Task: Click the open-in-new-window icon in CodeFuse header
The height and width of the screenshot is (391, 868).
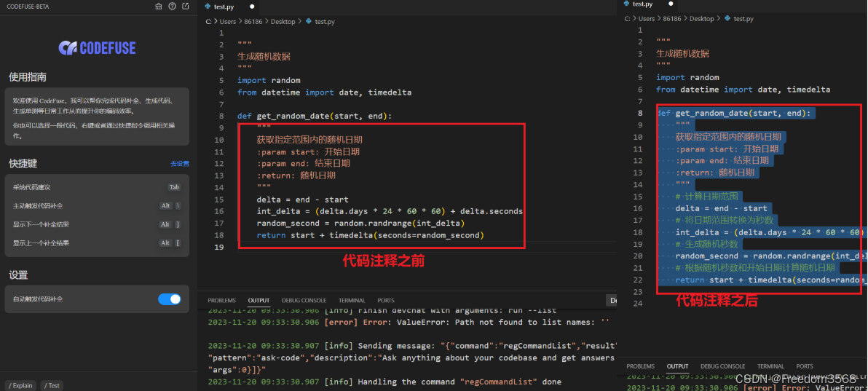Action: pyautogui.click(x=186, y=6)
